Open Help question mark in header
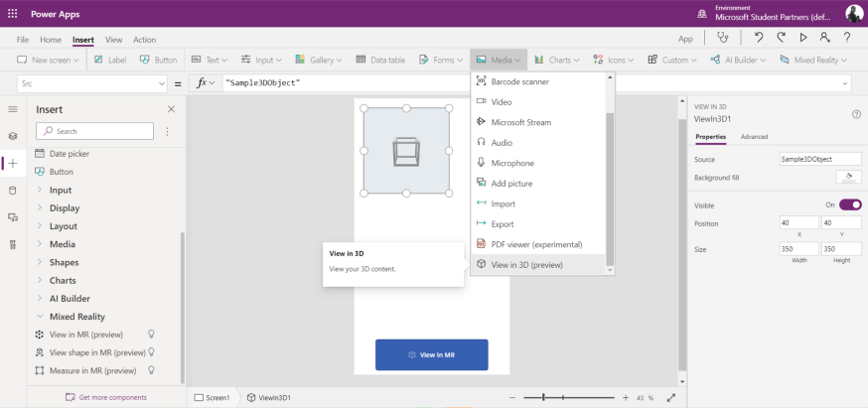Image resolution: width=868 pixels, height=408 pixels. pyautogui.click(x=847, y=38)
